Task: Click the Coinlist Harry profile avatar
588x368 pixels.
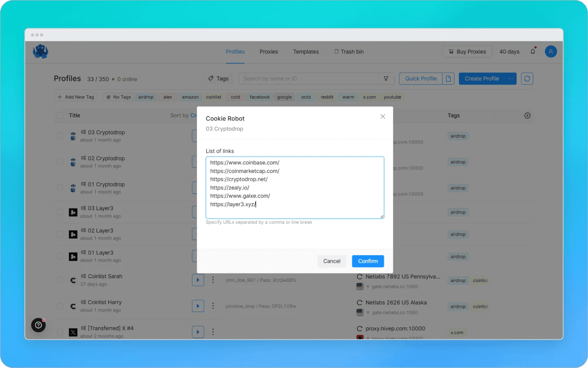Action: [x=73, y=306]
